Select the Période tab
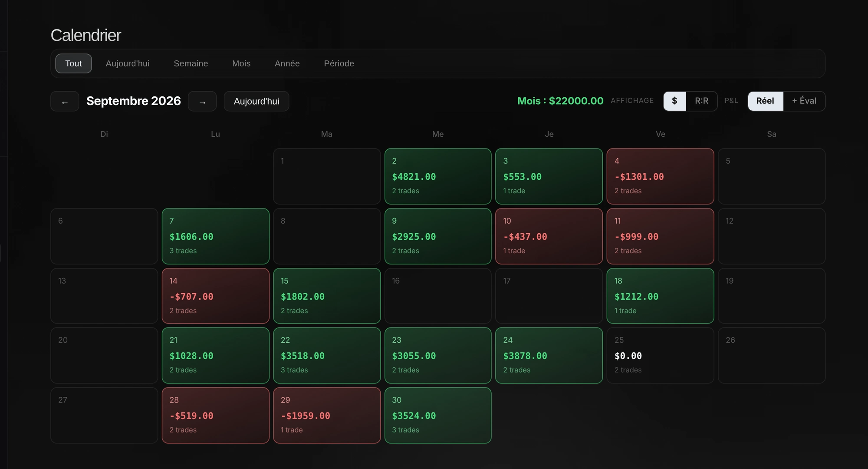The height and width of the screenshot is (469, 868). pos(339,63)
